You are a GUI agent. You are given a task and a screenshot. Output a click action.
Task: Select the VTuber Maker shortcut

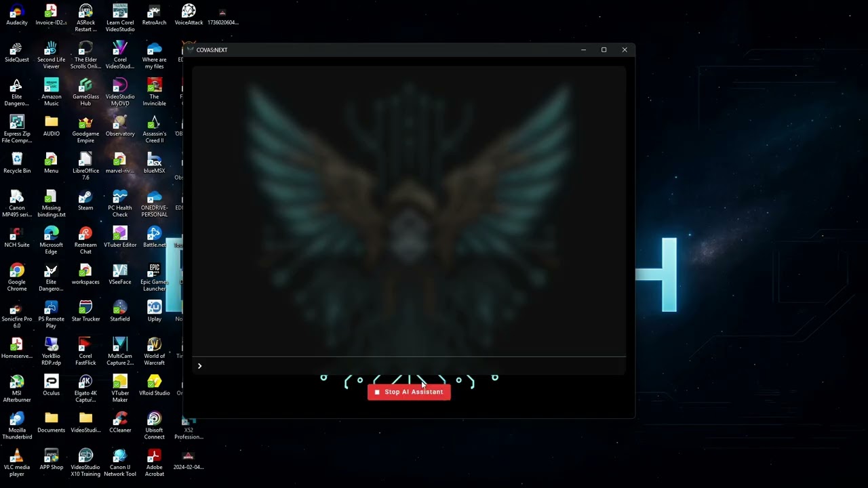pos(120,388)
